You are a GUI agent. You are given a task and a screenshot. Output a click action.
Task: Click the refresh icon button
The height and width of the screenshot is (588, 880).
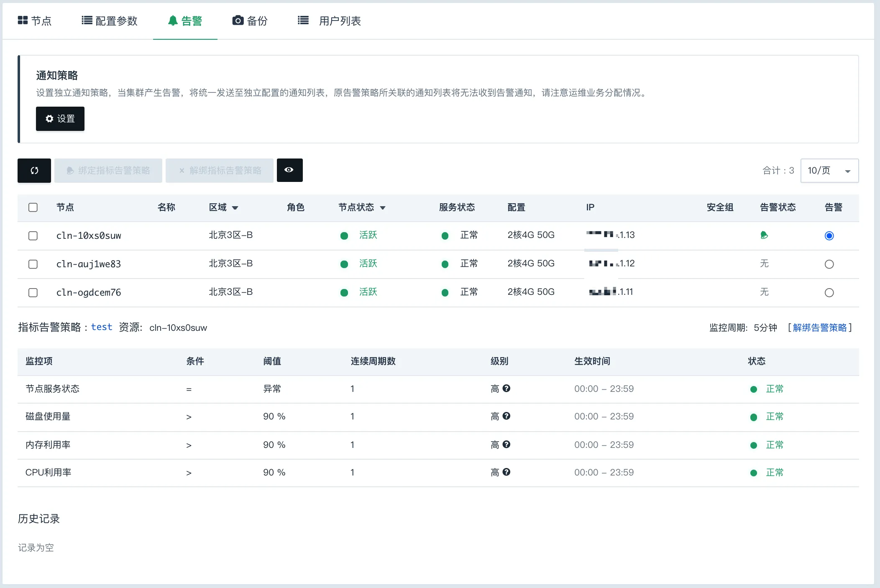pyautogui.click(x=34, y=170)
